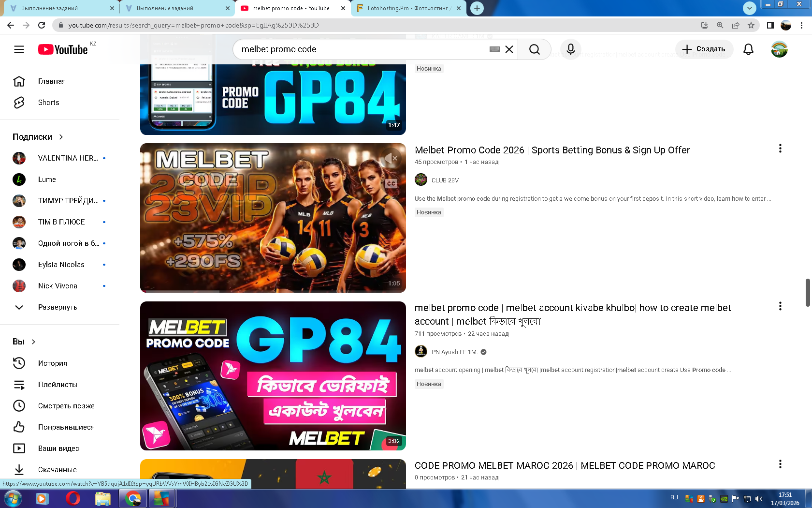Image resolution: width=812 pixels, height=508 pixels.
Task: Open more options for CODE PROMO MELBET MAROC video
Action: coord(780,464)
